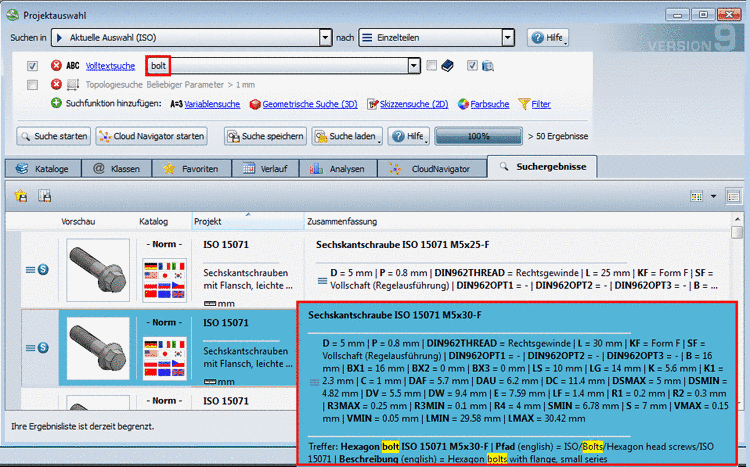
Task: Click the Skizzensuche pencil icon
Action: 373,104
